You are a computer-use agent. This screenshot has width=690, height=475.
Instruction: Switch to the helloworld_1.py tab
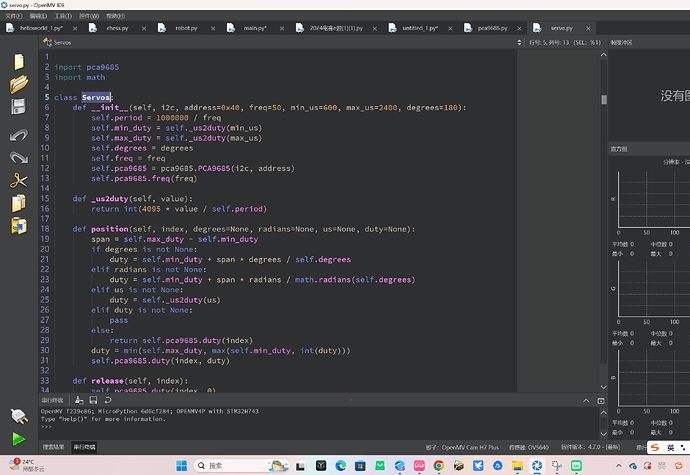click(x=41, y=28)
